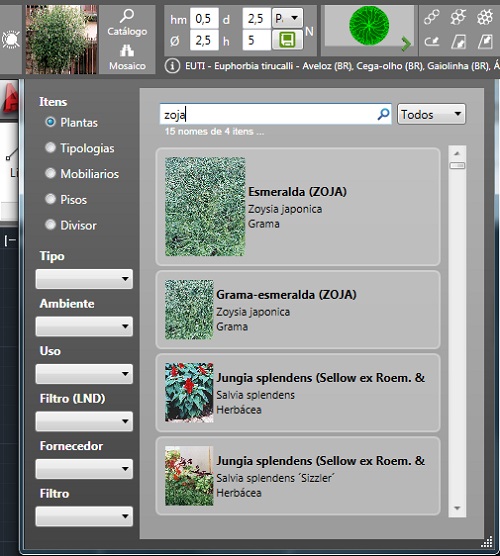
Task: Select the Pisos radio button
Action: [50, 199]
